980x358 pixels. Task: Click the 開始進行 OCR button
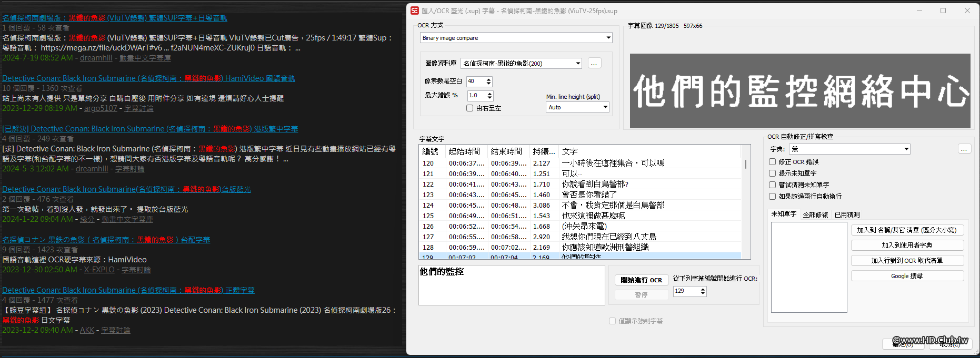(641, 280)
